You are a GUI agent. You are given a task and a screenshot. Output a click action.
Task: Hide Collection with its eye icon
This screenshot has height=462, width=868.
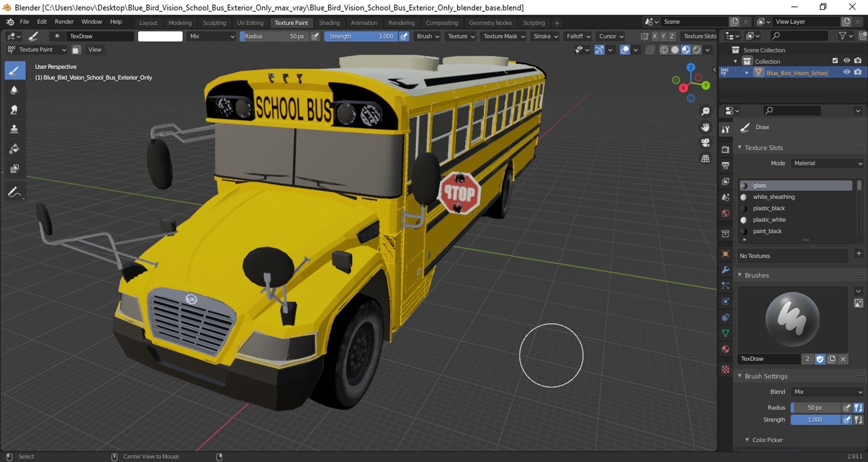coord(847,61)
